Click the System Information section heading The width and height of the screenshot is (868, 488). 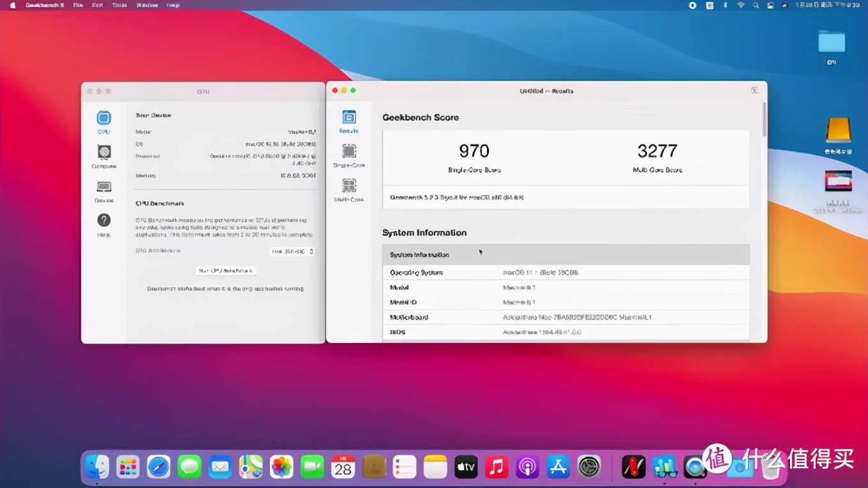424,233
